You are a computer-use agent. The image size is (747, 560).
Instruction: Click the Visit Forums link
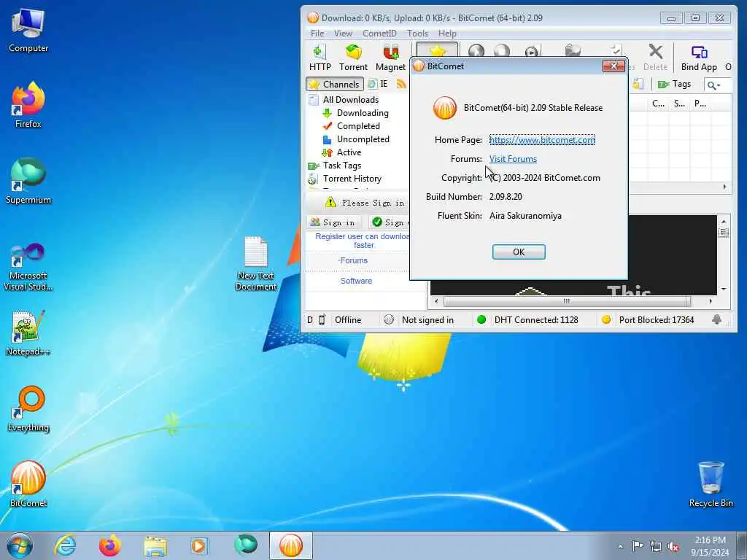pos(513,159)
